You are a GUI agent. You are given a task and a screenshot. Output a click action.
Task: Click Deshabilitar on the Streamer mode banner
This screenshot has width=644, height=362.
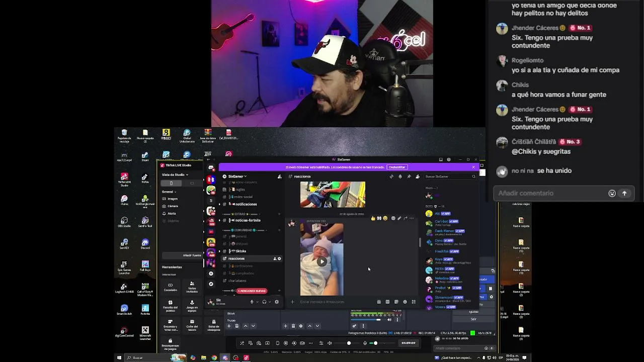397,167
